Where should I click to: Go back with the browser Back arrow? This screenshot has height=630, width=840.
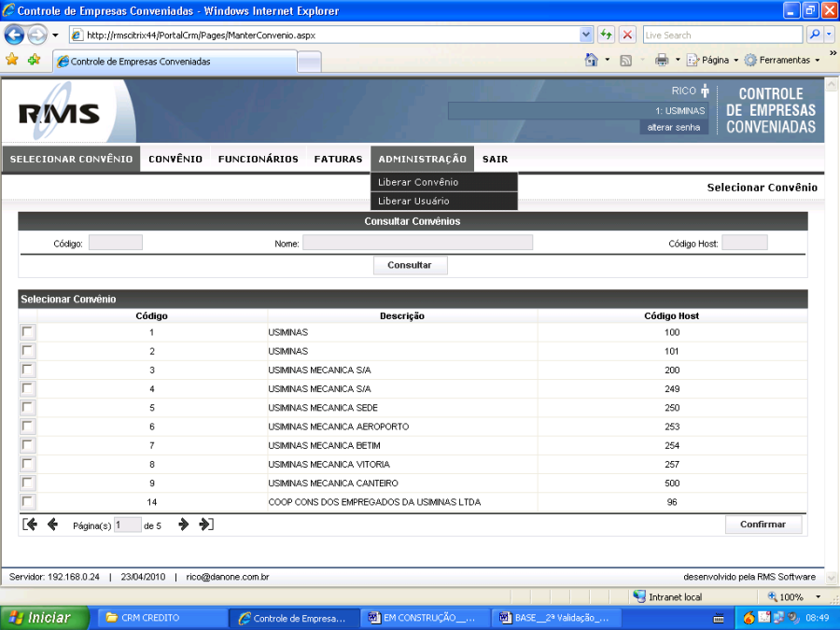tap(14, 35)
